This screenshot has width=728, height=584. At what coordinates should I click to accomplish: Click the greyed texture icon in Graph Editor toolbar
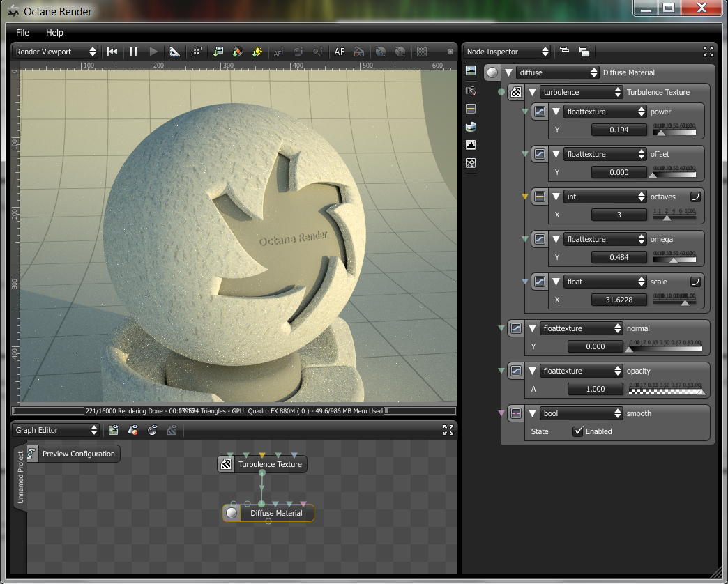172,430
